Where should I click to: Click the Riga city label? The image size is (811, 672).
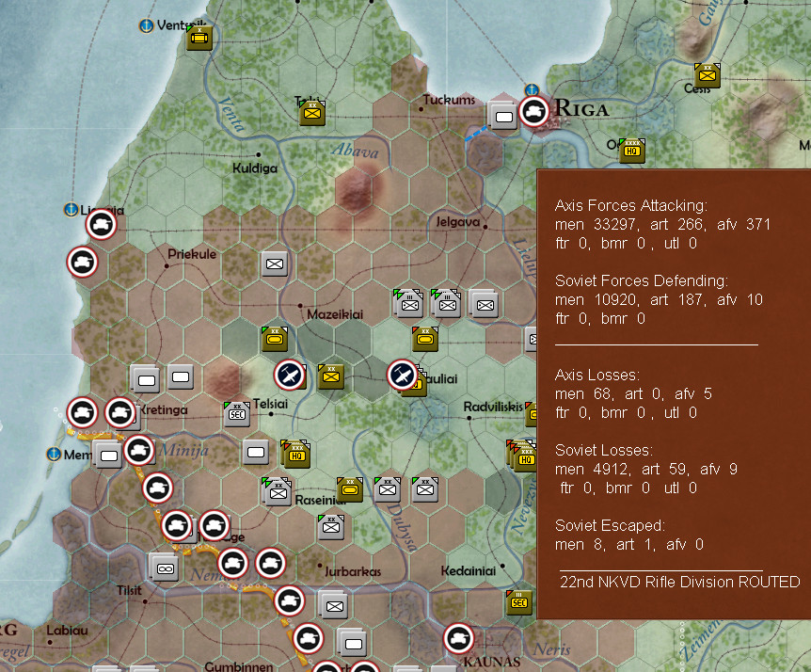click(x=581, y=109)
